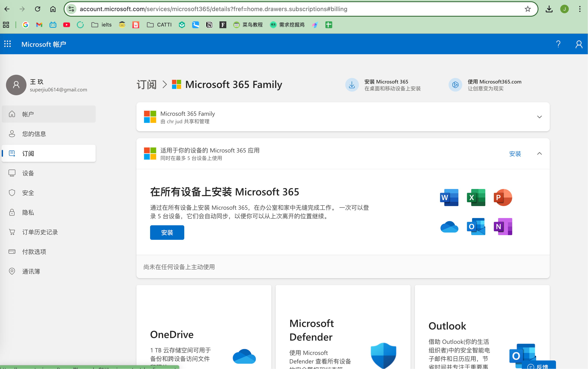Viewport: 588px width, 369px height.
Task: Open the help question mark icon
Action: tap(558, 44)
